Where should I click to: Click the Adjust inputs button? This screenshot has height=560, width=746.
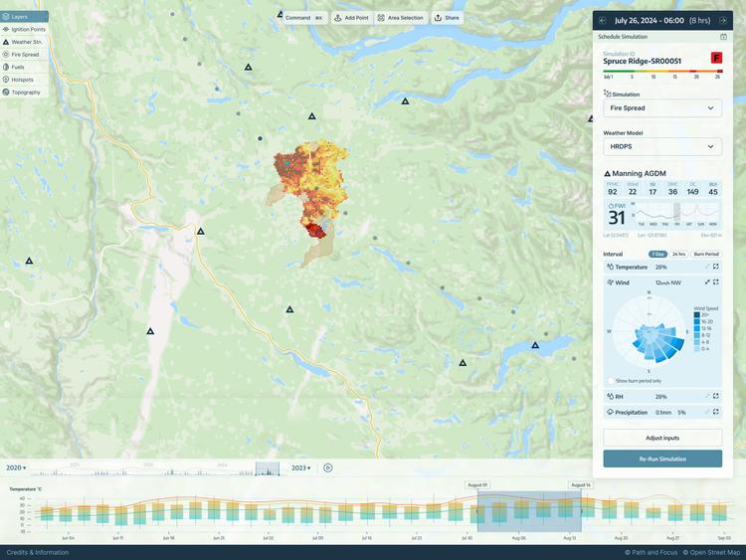click(662, 438)
